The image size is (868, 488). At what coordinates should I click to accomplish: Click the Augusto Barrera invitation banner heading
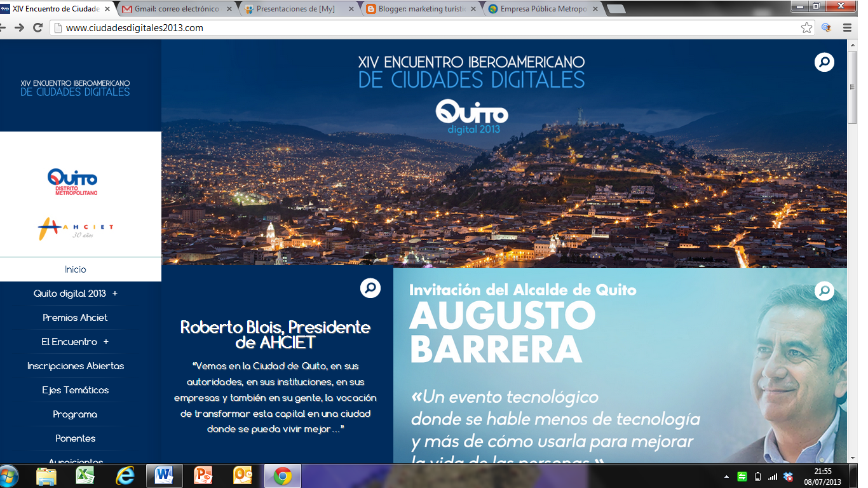(522, 322)
